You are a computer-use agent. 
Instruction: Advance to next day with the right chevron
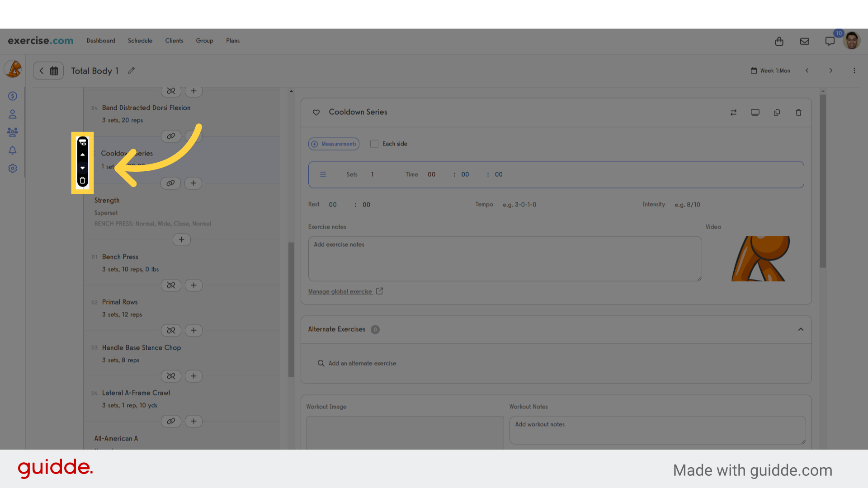[x=831, y=70]
